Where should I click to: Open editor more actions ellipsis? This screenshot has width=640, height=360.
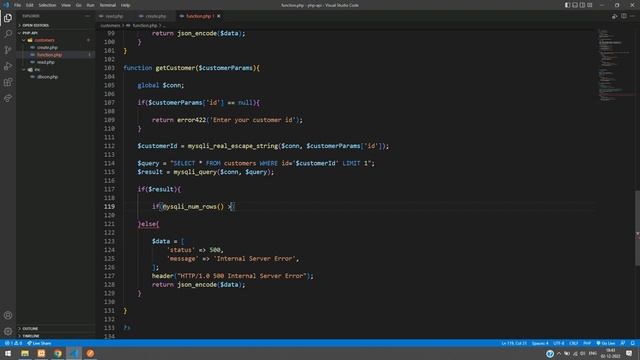633,16
